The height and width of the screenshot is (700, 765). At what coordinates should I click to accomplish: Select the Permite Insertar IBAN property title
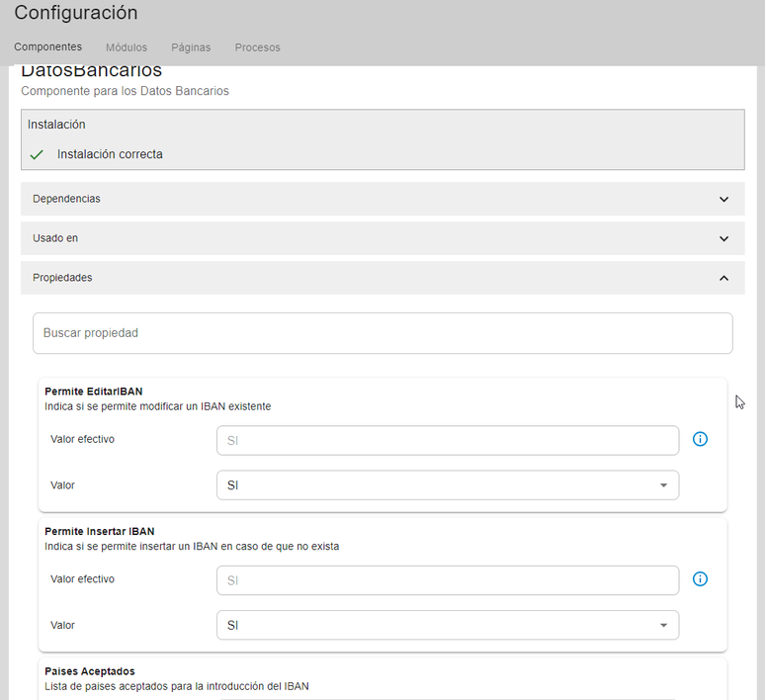(x=100, y=532)
